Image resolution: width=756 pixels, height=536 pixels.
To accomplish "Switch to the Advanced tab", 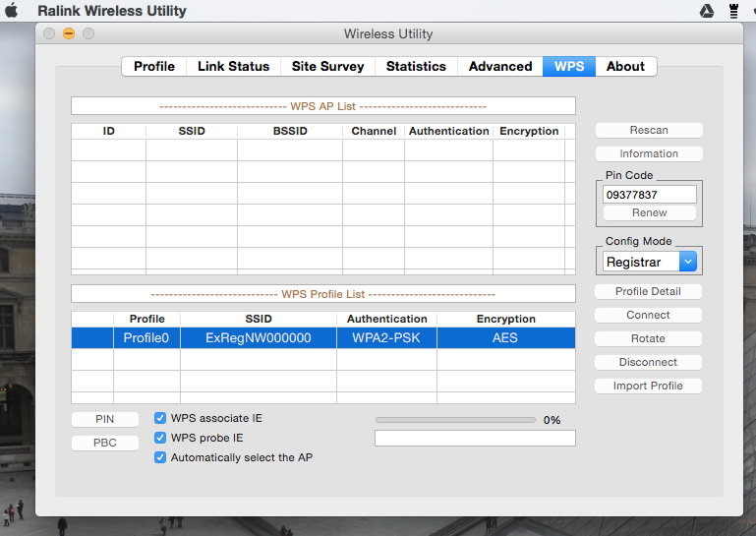I will click(x=500, y=66).
